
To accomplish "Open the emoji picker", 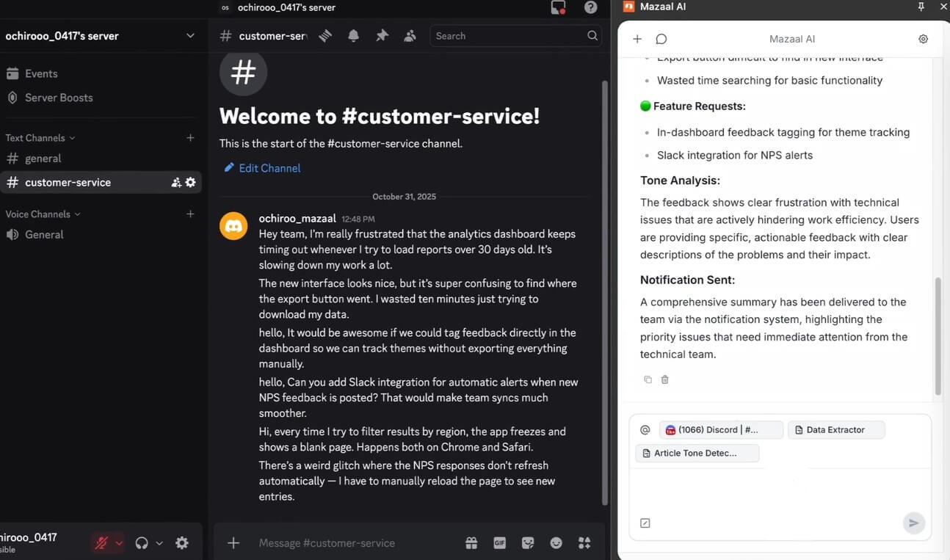I will coord(556,543).
